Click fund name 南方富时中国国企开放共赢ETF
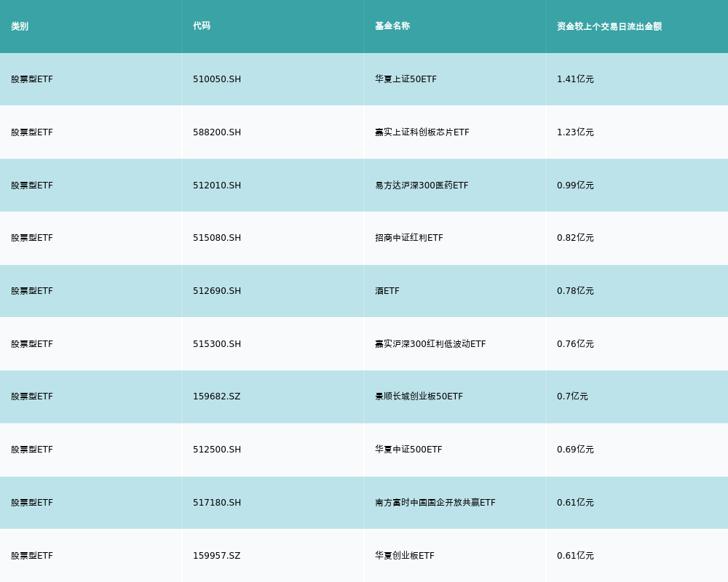The width and height of the screenshot is (728, 582). pos(435,503)
